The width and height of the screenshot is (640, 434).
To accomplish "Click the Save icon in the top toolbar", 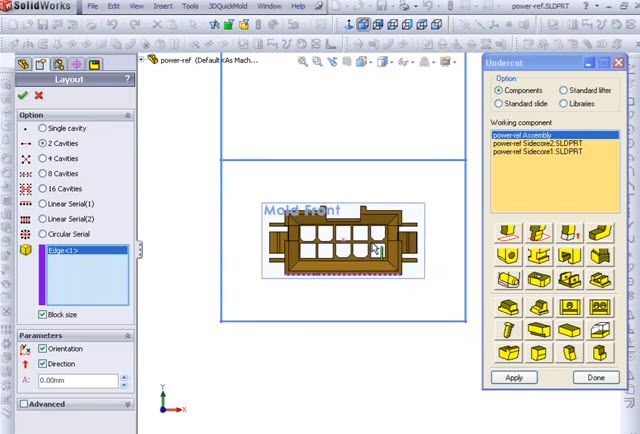I will [x=43, y=25].
